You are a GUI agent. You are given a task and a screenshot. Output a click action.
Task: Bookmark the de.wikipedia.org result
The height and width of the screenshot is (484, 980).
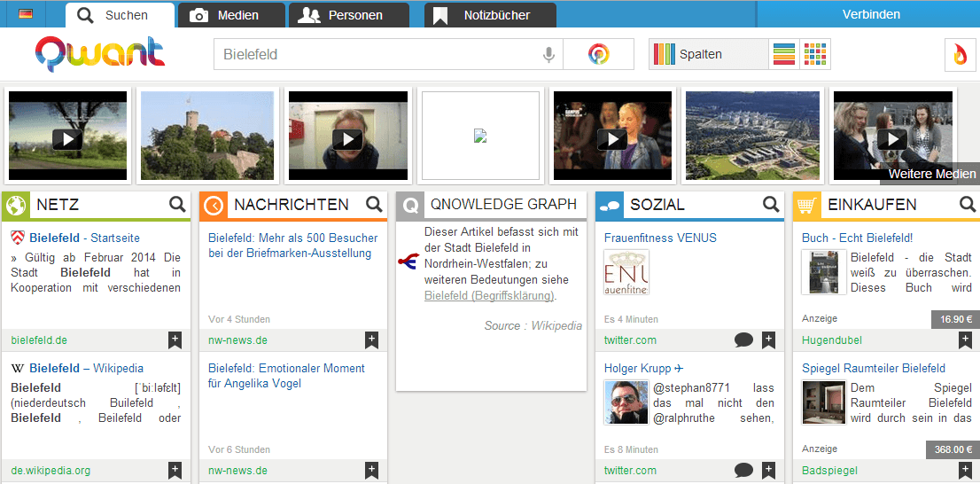pyautogui.click(x=175, y=470)
